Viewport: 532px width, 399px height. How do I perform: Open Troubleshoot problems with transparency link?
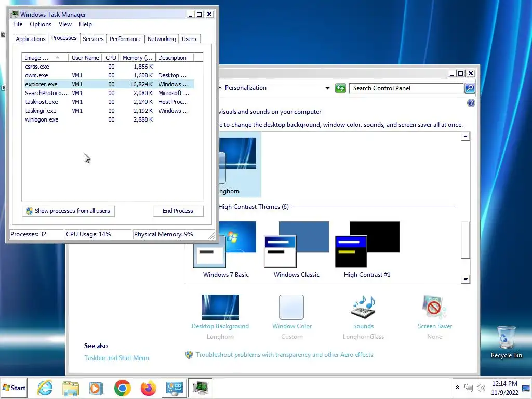point(284,355)
